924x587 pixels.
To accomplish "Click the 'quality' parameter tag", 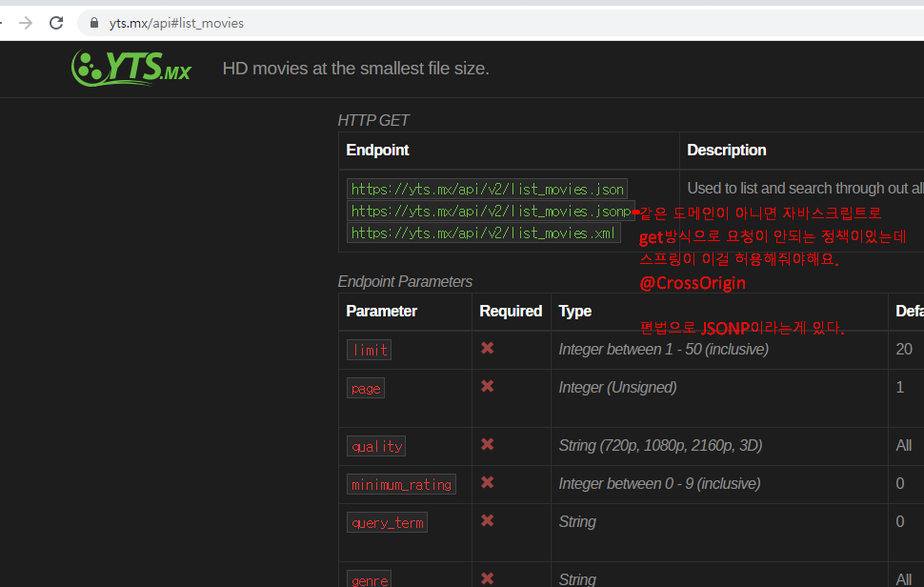I will (x=376, y=446).
